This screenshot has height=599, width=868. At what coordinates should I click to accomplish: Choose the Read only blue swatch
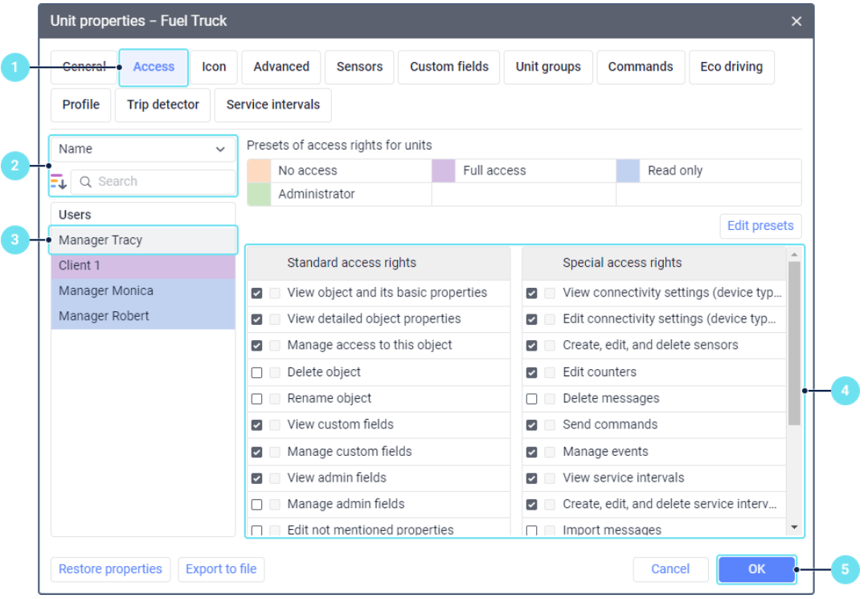628,170
